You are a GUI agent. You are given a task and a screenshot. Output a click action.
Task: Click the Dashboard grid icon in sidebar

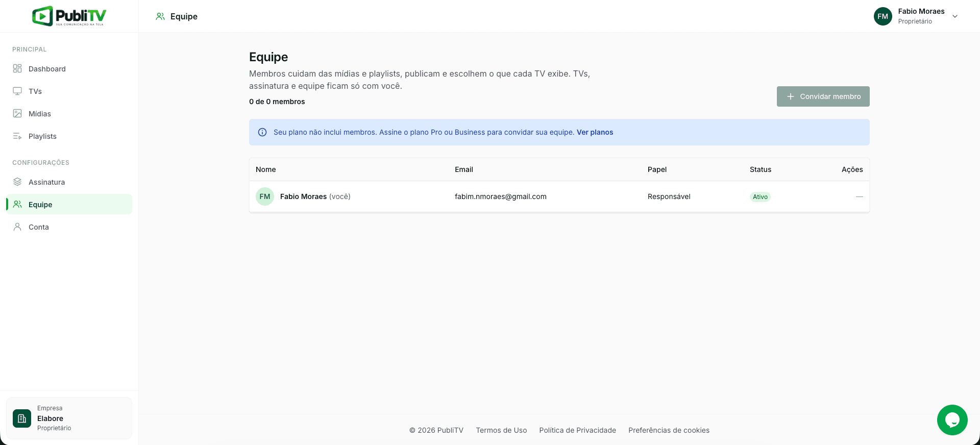click(17, 68)
